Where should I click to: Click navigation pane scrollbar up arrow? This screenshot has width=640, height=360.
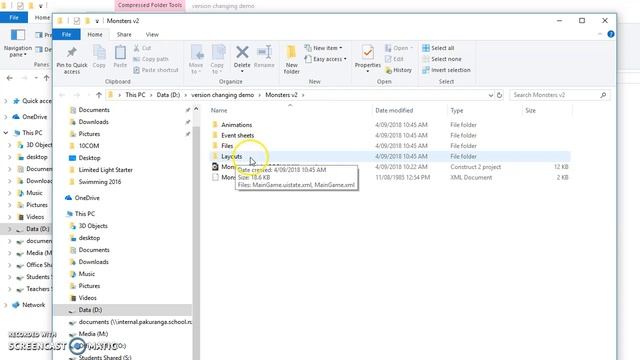(196, 109)
